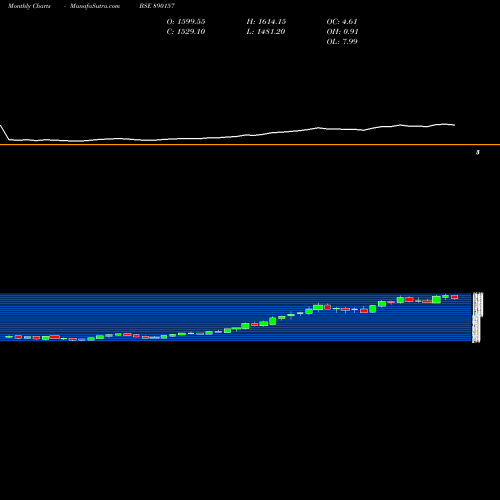Select the high value 'H: 1614.15'

(x=266, y=22)
